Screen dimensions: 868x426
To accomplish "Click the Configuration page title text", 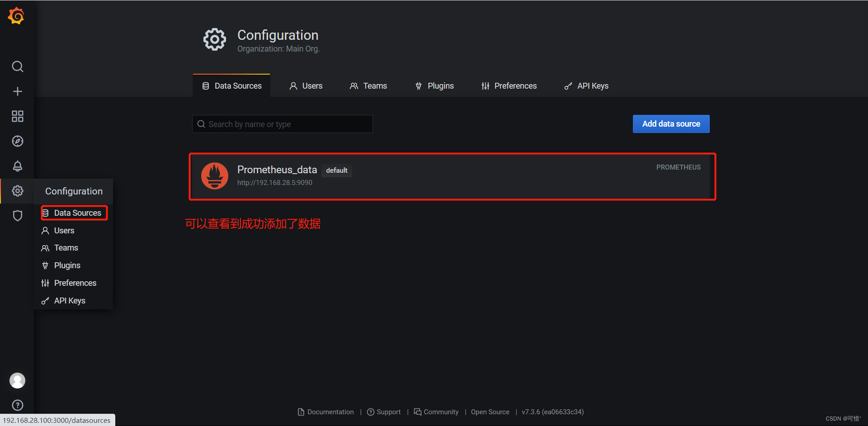I will pyautogui.click(x=278, y=35).
